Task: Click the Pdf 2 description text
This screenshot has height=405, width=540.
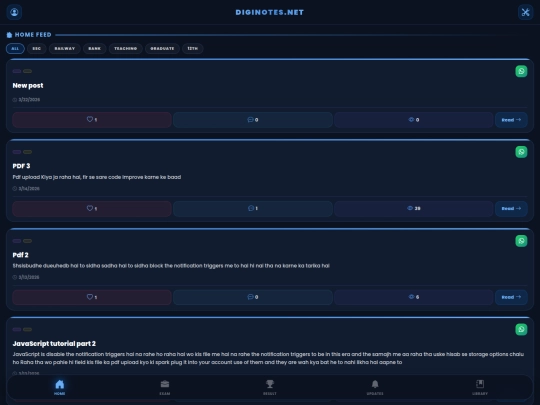Action: click(x=171, y=266)
